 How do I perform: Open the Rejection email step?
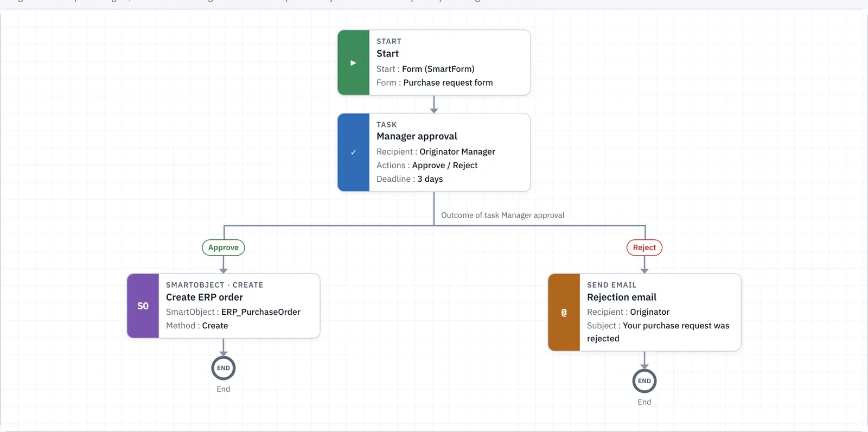tap(644, 312)
